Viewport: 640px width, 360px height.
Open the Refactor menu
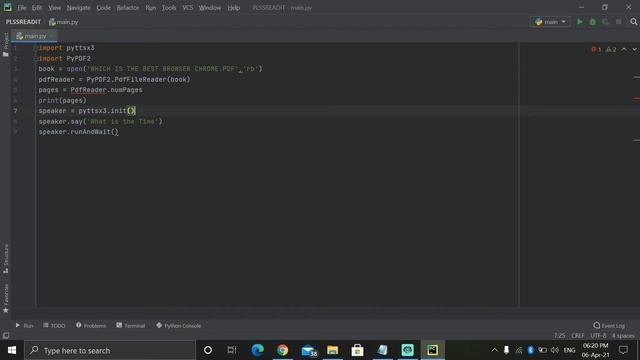click(x=128, y=8)
